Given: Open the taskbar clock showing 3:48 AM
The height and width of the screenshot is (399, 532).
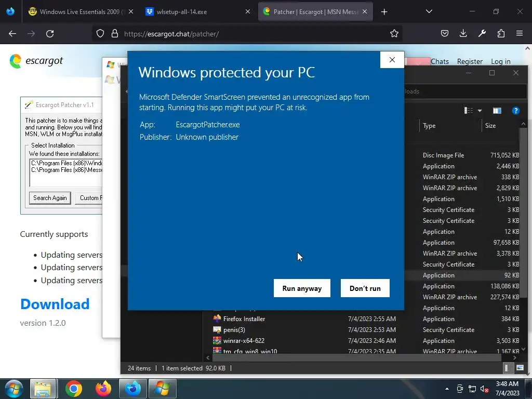Looking at the screenshot, I should click(507, 389).
